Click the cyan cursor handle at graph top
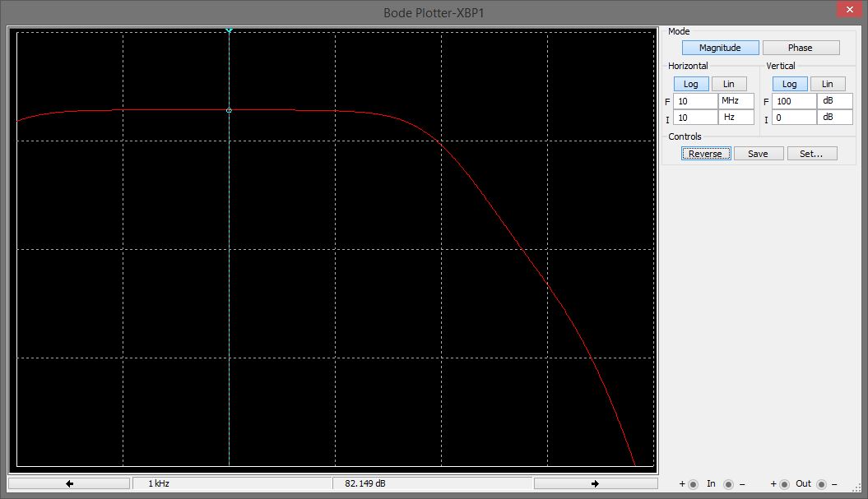868x499 pixels. 230,31
